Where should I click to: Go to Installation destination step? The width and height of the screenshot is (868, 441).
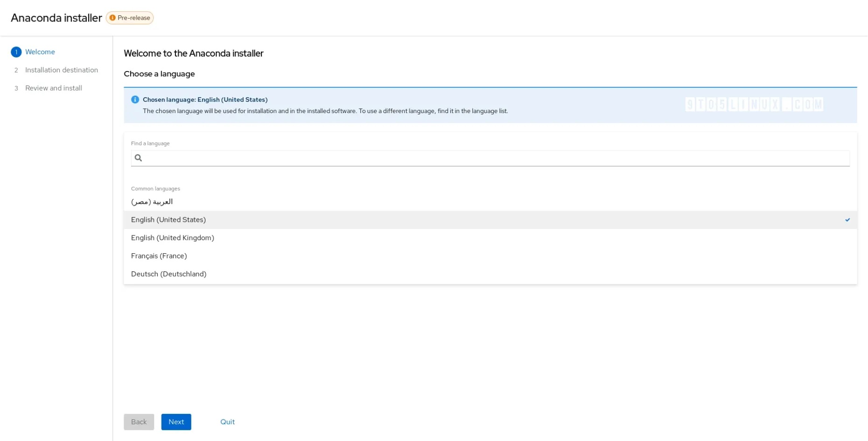point(62,70)
